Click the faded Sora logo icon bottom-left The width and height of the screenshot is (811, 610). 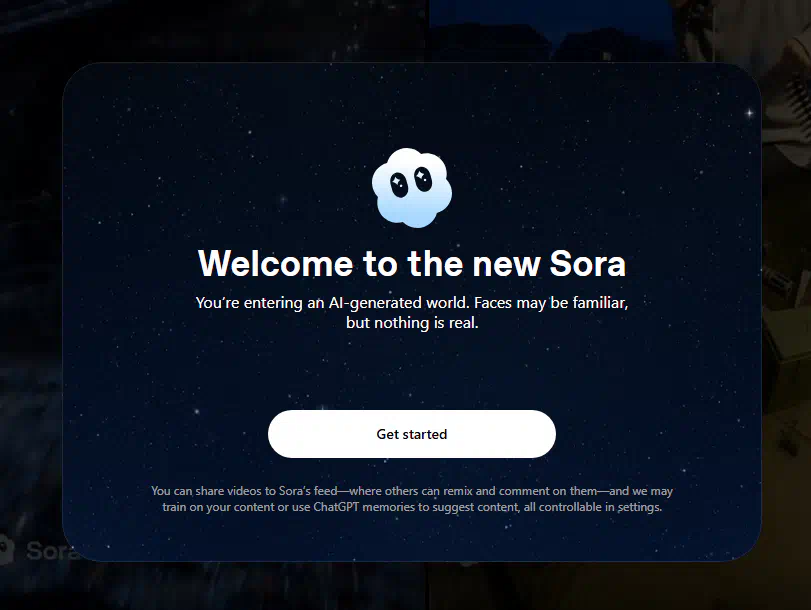(6, 550)
